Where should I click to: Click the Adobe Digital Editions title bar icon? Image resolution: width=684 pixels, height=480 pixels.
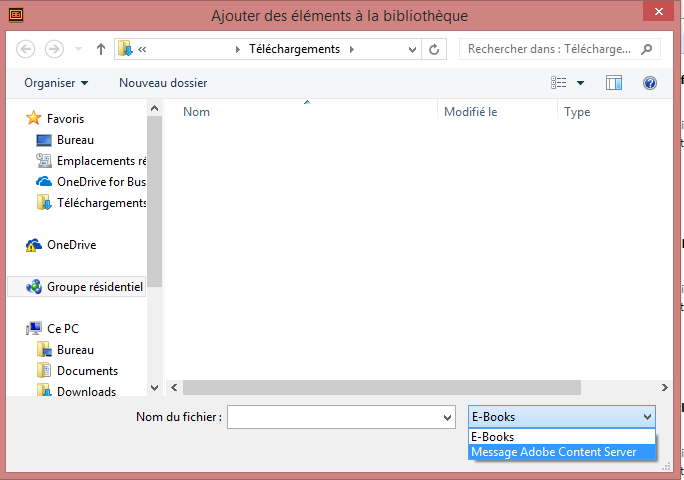[16, 15]
